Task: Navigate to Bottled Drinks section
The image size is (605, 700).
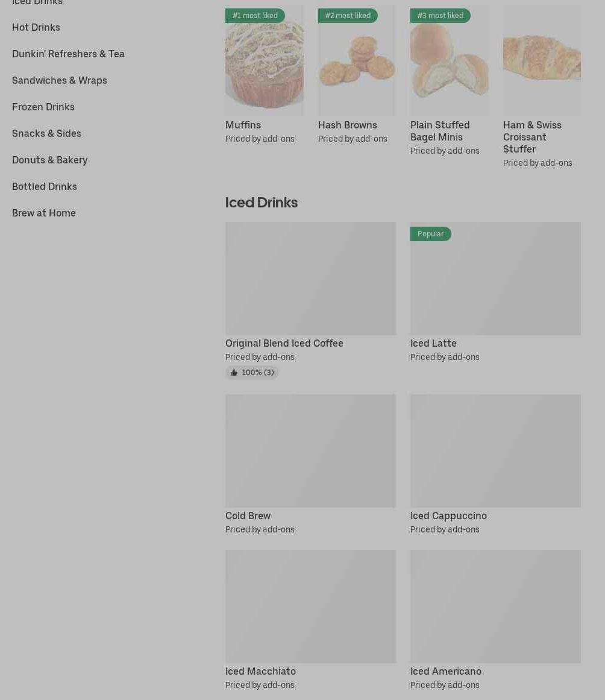Action: pos(44,187)
